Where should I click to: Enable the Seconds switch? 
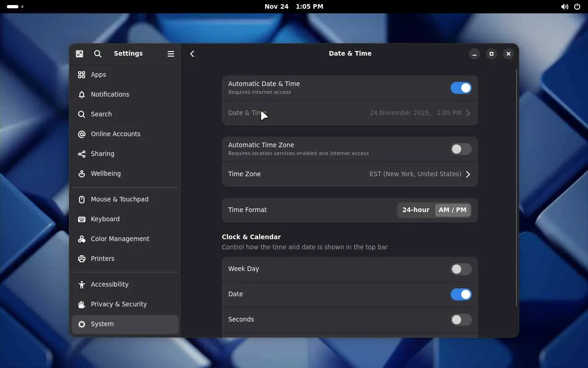point(461,320)
